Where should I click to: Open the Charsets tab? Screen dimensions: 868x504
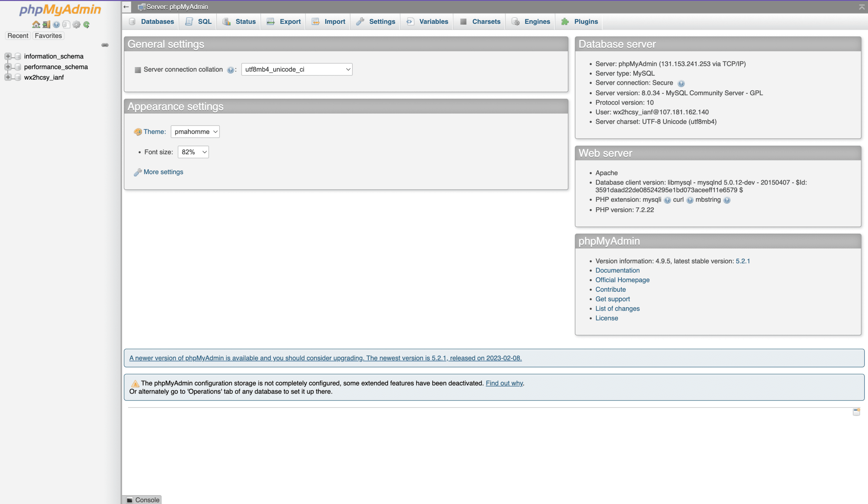[x=480, y=21]
